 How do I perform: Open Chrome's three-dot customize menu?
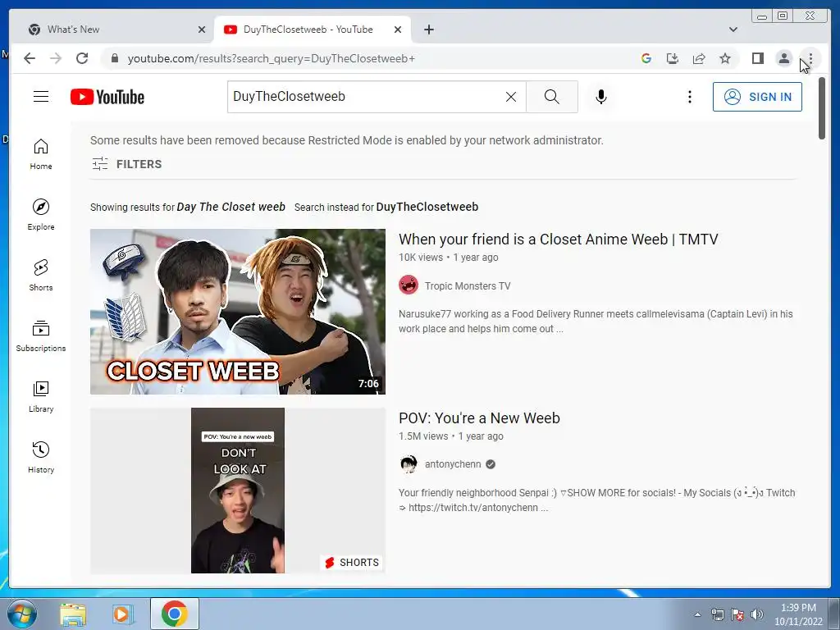click(x=810, y=58)
